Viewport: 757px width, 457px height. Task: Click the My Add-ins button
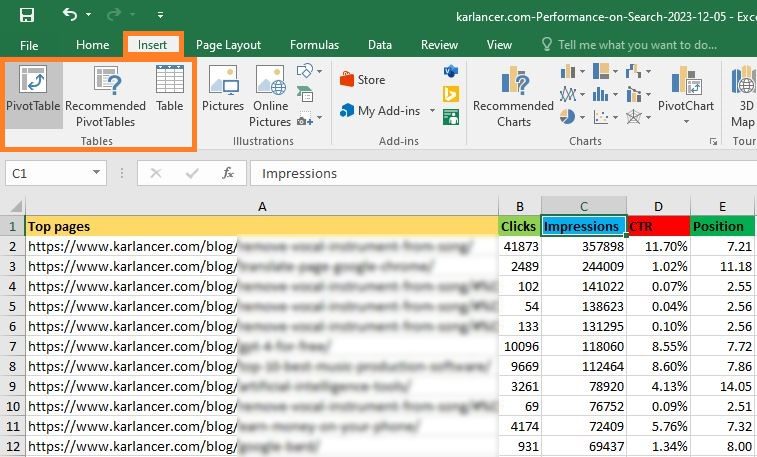pyautogui.click(x=379, y=111)
